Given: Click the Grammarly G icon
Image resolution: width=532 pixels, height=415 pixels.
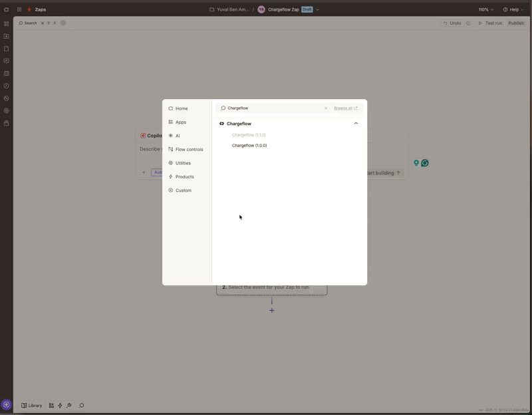Looking at the screenshot, I should tap(425, 163).
